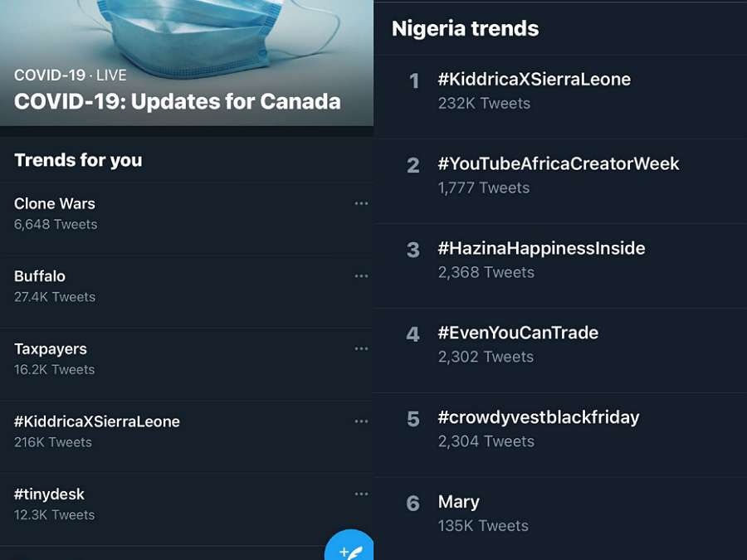View #HazinaHappinessInside trend

[541, 249]
